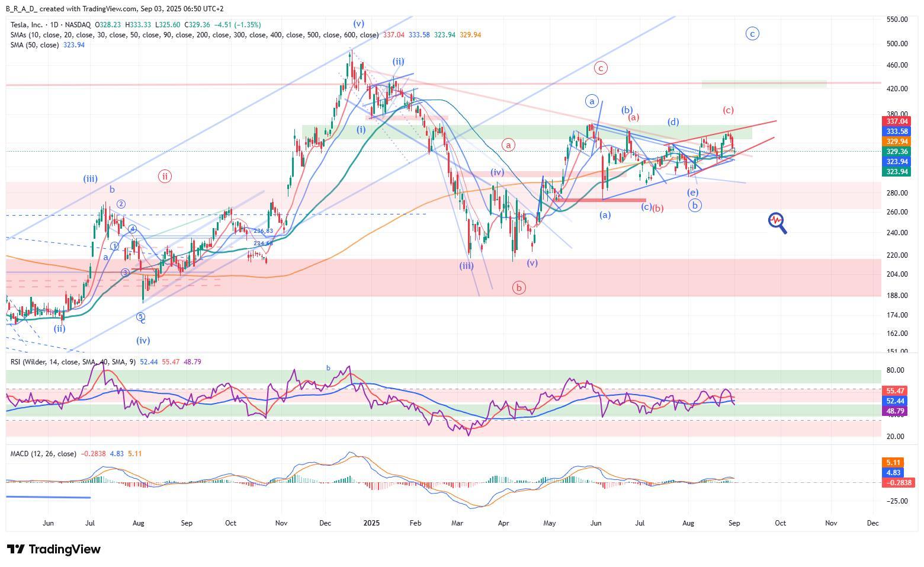
Task: Click the 420.00 price scale value
Action: click(x=897, y=89)
